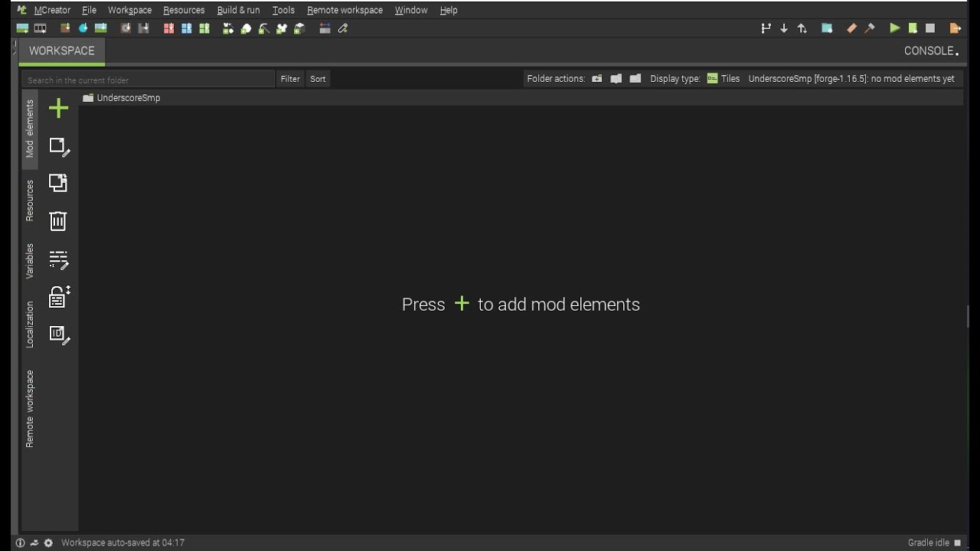Image resolution: width=980 pixels, height=551 pixels.
Task: Click the animated texture filmstrip icon
Action: (41, 28)
